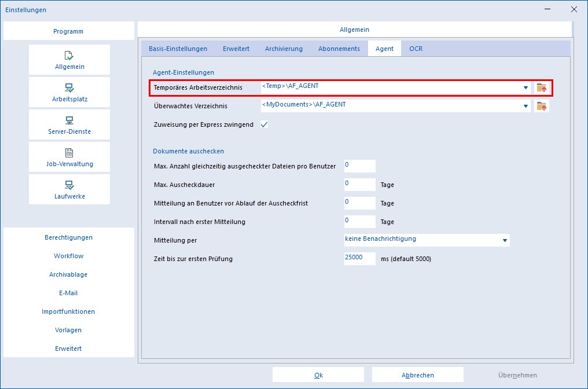The width and height of the screenshot is (588, 389).
Task: Open the Workflow section
Action: [69, 256]
